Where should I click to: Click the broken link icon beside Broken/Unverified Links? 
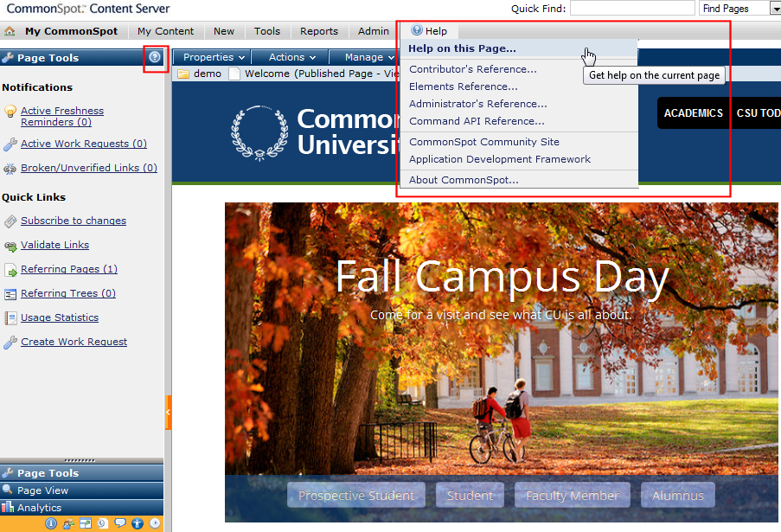(x=10, y=169)
